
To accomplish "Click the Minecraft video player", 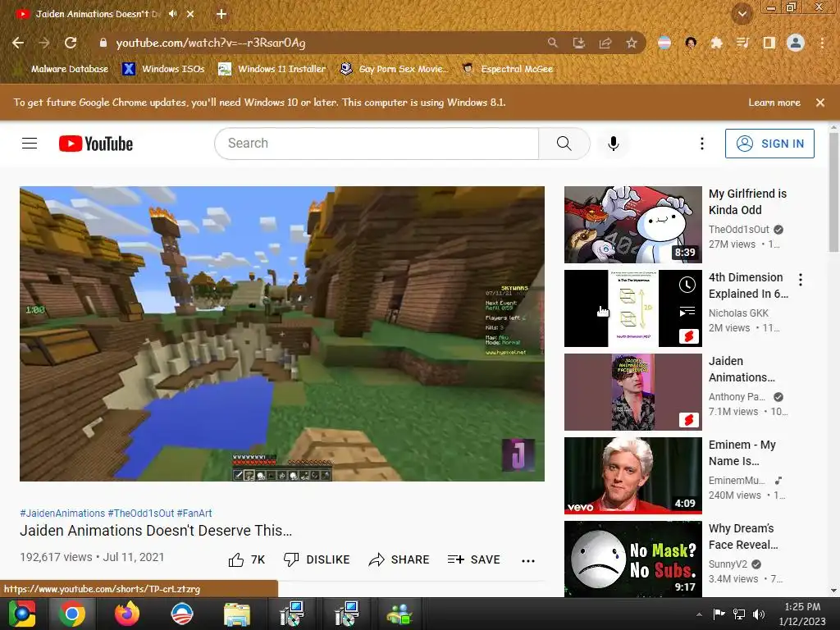I will tap(282, 333).
